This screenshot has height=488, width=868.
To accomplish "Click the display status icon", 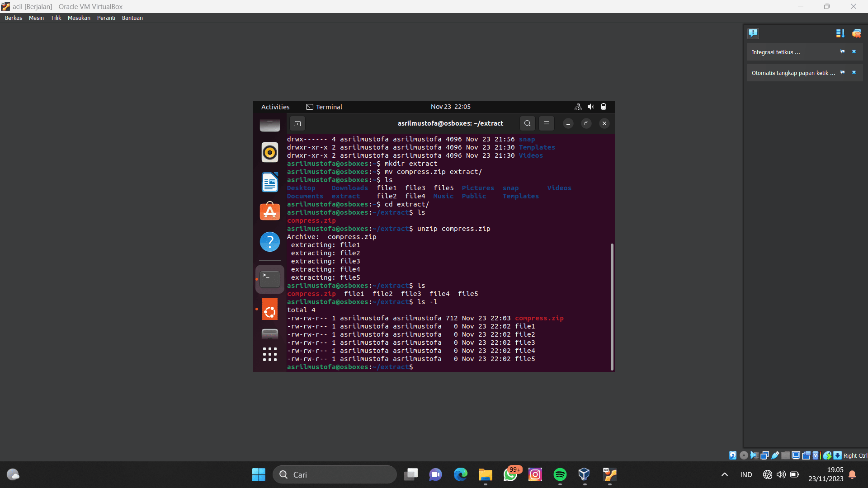I will point(796,455).
